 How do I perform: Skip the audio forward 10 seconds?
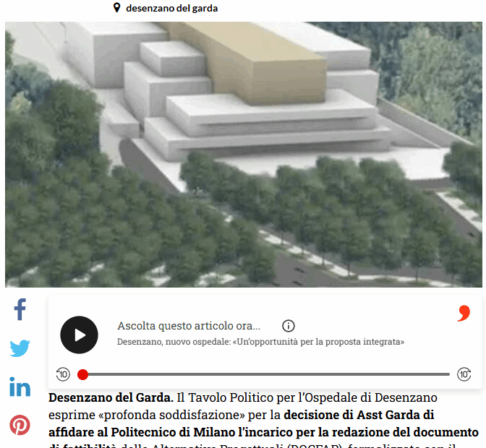click(x=464, y=374)
